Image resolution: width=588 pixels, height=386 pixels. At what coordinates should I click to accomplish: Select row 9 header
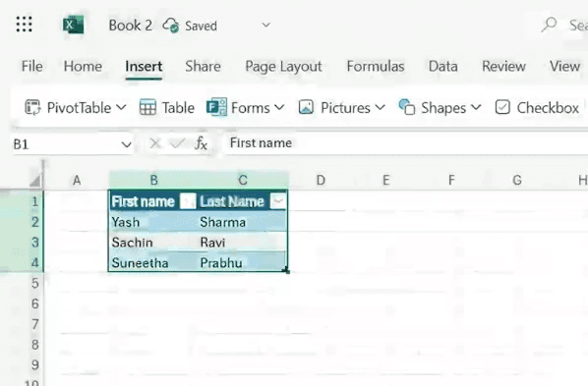click(x=22, y=364)
